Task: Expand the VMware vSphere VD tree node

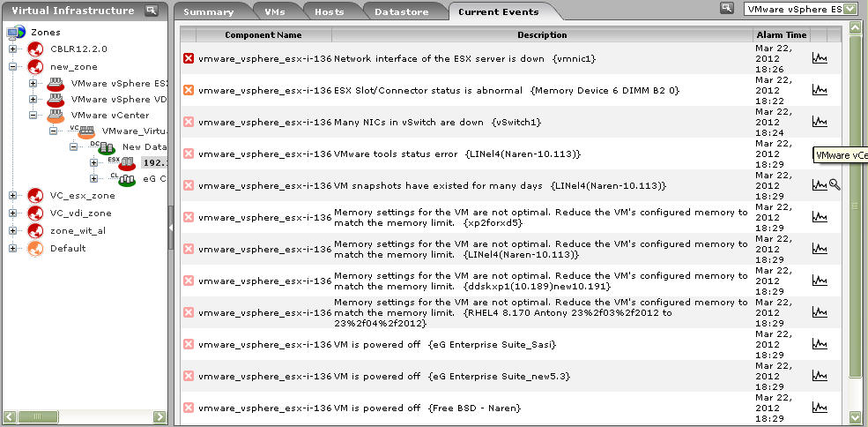Action: [x=33, y=100]
